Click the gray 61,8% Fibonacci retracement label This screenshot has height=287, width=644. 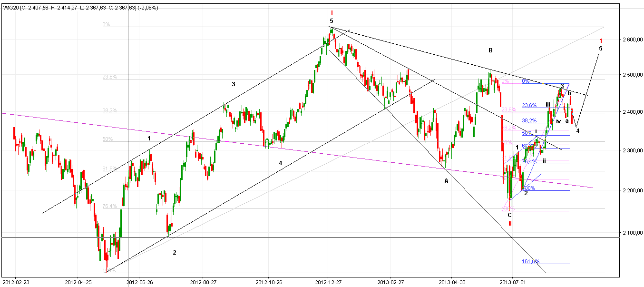click(x=109, y=168)
